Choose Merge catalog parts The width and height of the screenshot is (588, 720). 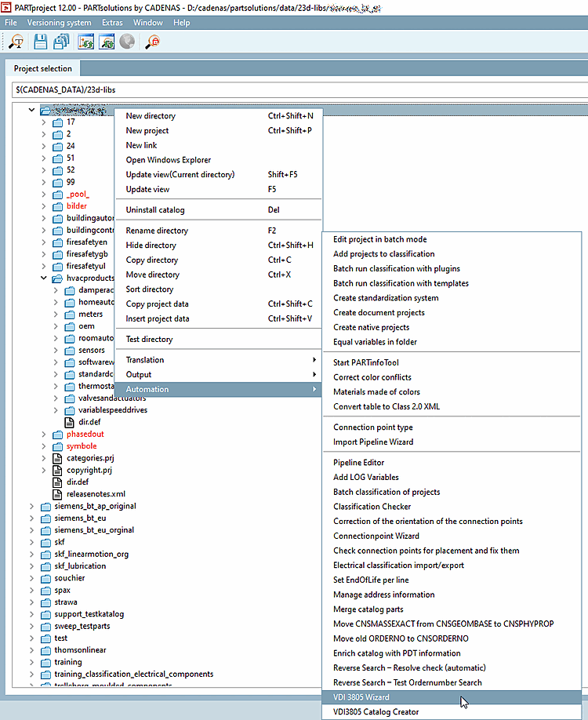[x=452, y=609]
